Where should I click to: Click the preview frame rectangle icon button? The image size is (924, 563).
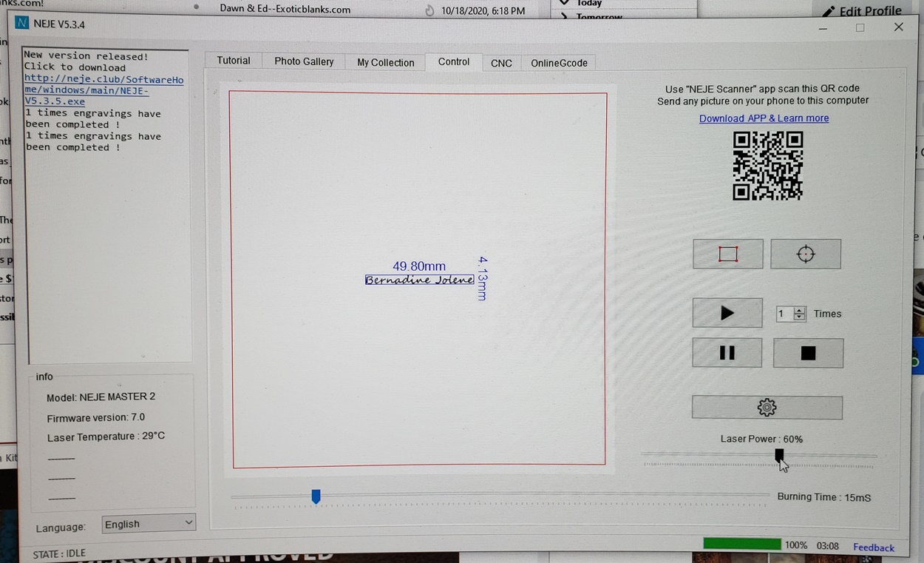pyautogui.click(x=727, y=254)
